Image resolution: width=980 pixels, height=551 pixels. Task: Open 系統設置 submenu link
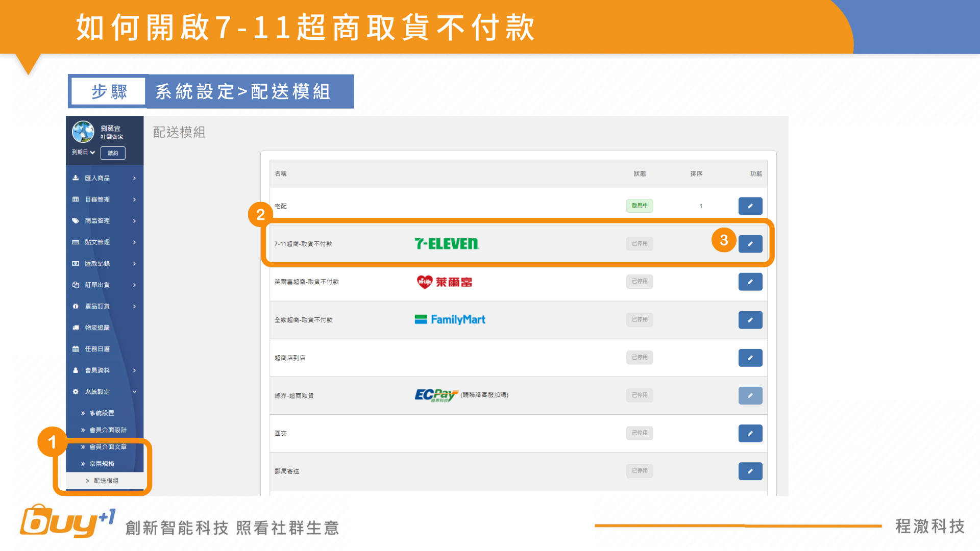click(x=102, y=413)
